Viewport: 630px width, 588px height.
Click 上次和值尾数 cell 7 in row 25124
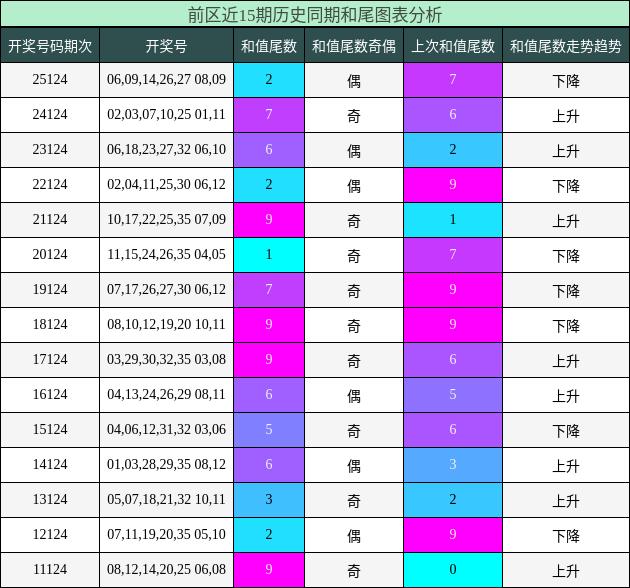tap(453, 80)
